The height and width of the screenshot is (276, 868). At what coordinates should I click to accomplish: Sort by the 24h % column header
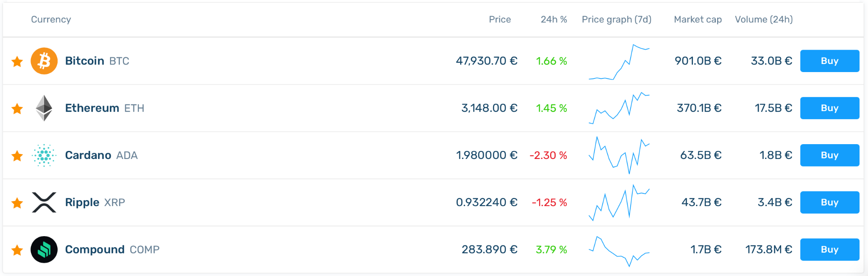554,20
